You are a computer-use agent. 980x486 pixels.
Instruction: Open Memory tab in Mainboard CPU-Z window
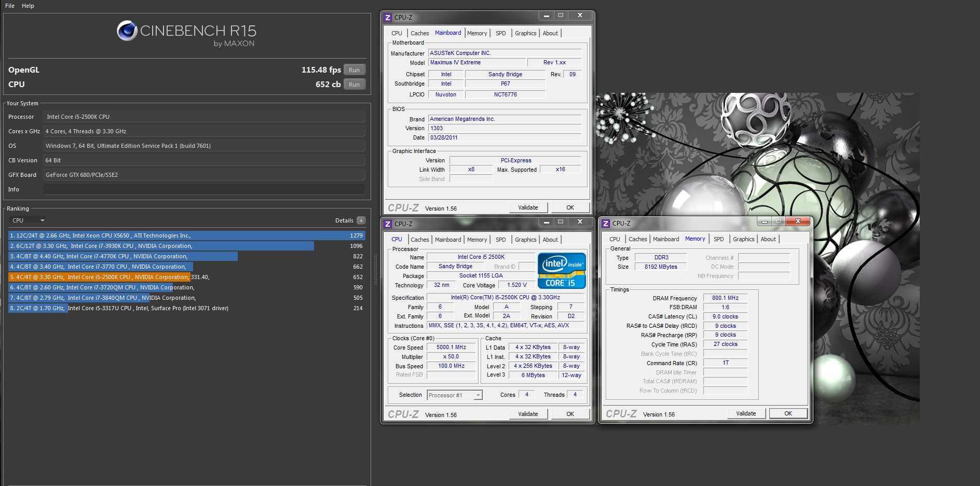point(477,33)
